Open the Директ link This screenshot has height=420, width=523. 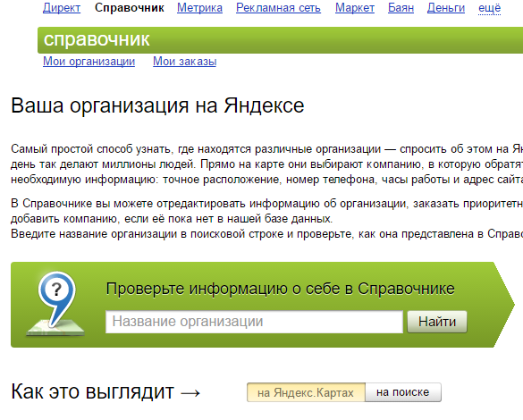point(62,8)
